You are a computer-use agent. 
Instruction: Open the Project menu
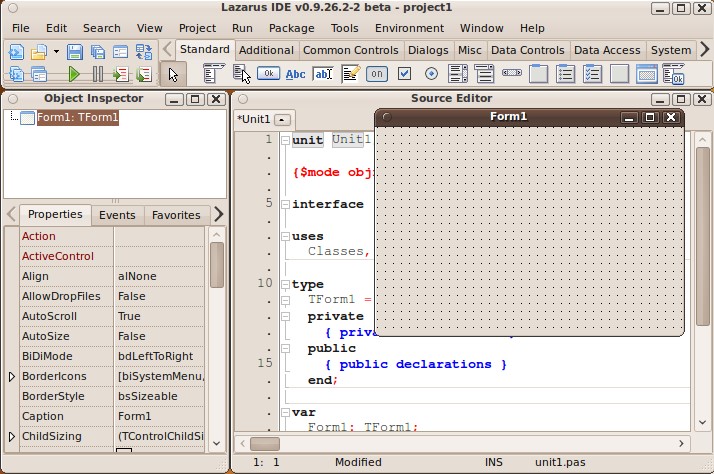click(198, 28)
